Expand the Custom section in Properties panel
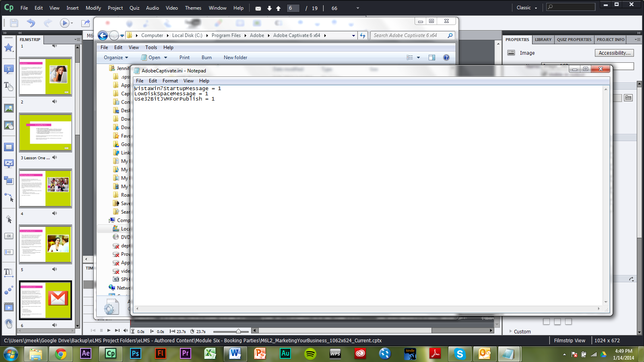The width and height of the screenshot is (644, 362). [520, 331]
